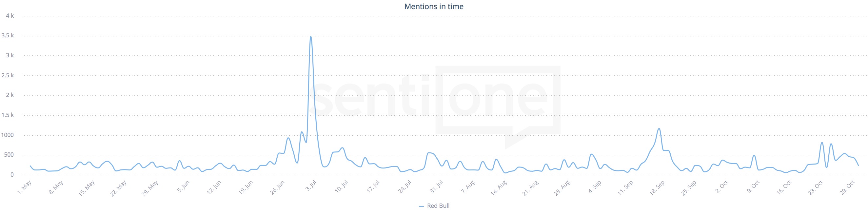The image size is (868, 215).
Task: Click the "4 k" y-axis label
Action: 10,15
